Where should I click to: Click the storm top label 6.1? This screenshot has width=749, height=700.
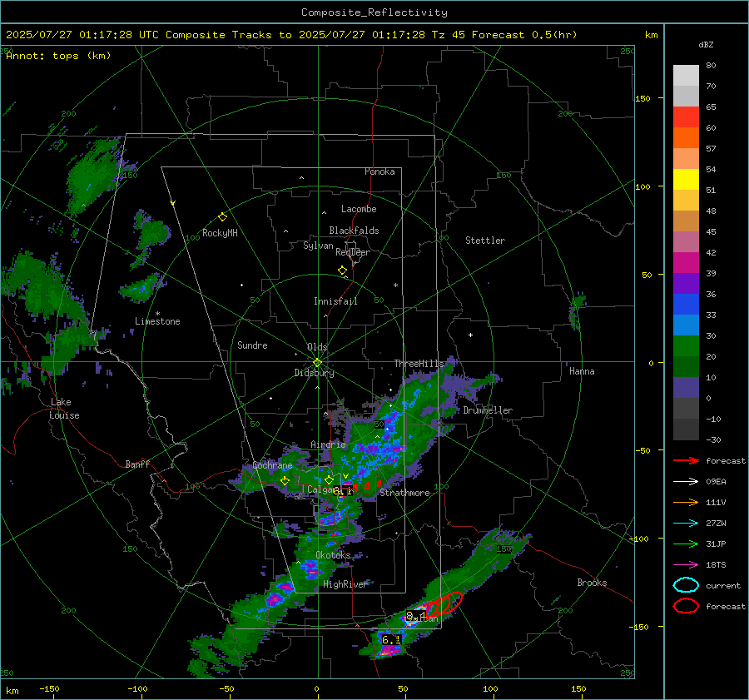tap(391, 639)
